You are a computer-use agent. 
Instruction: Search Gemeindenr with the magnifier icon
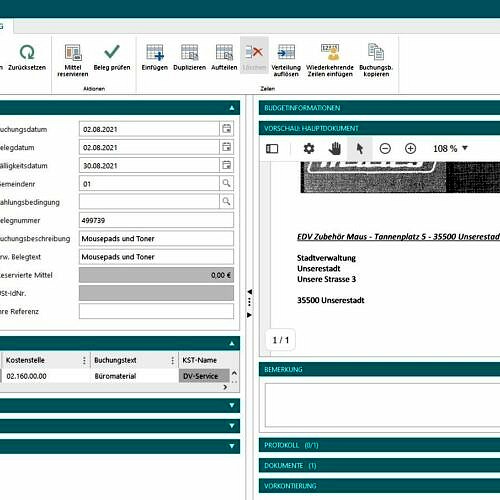[227, 183]
